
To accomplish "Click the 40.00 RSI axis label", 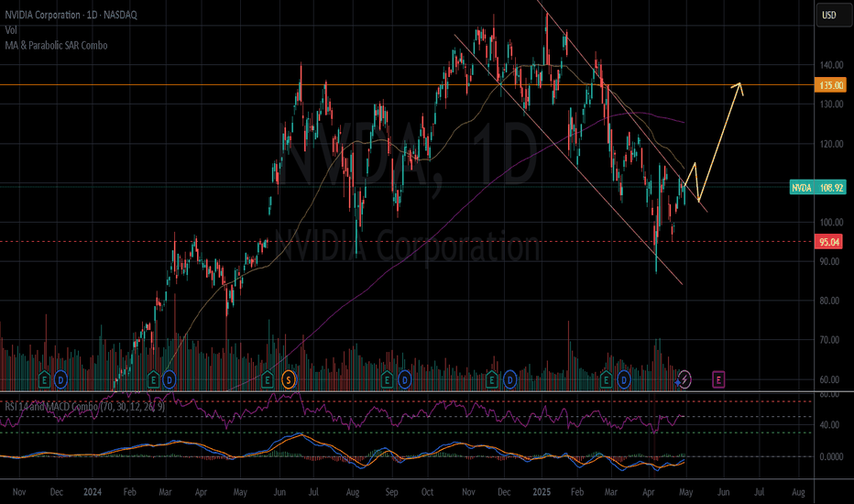I will [x=829, y=424].
